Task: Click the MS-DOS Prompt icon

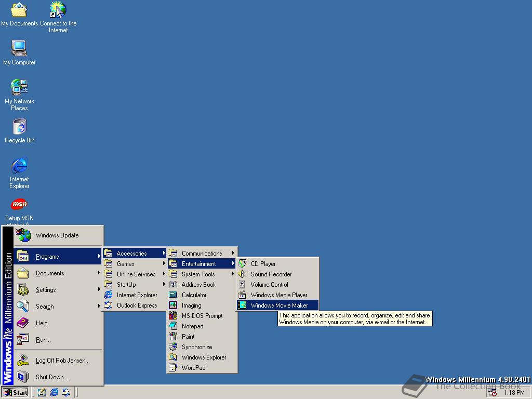Action: point(173,315)
